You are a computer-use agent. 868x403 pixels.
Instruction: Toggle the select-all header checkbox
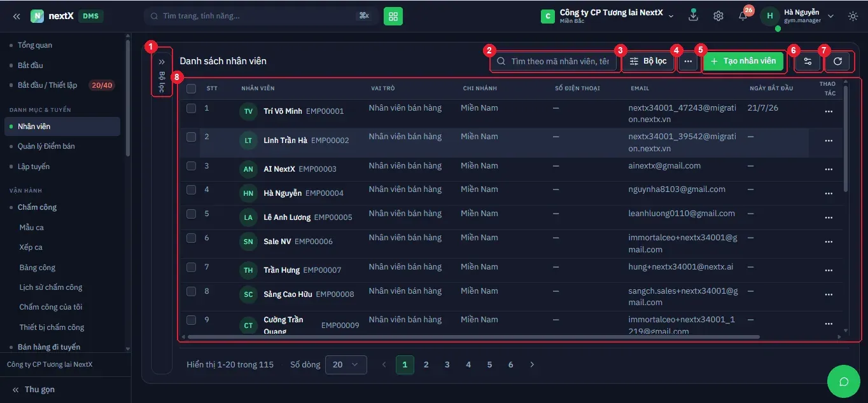click(x=192, y=89)
